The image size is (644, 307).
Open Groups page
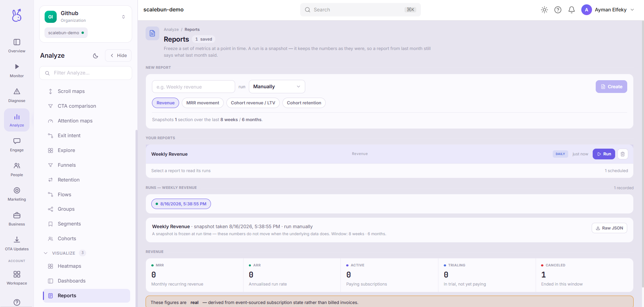(87, 209)
